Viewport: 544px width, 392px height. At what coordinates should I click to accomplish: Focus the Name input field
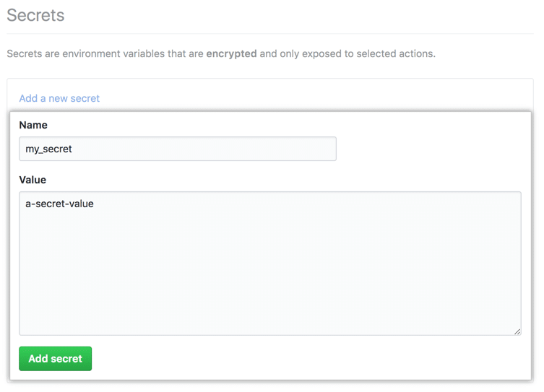click(178, 149)
